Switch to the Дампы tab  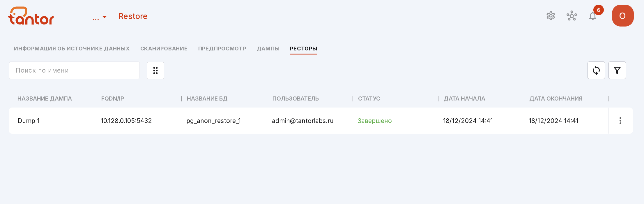point(268,49)
